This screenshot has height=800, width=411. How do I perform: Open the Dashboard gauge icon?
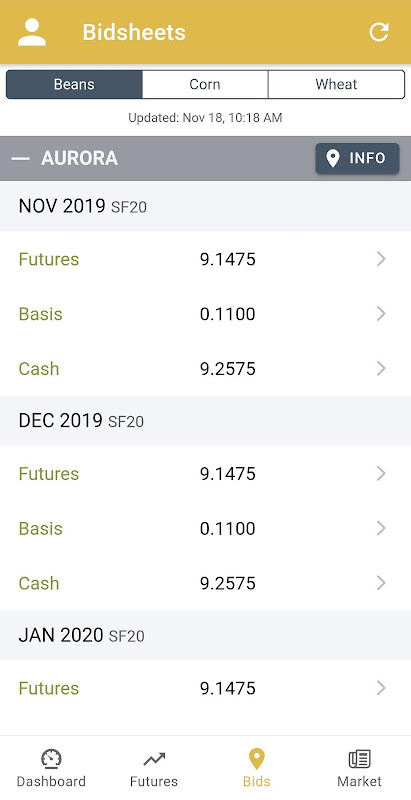click(51, 759)
